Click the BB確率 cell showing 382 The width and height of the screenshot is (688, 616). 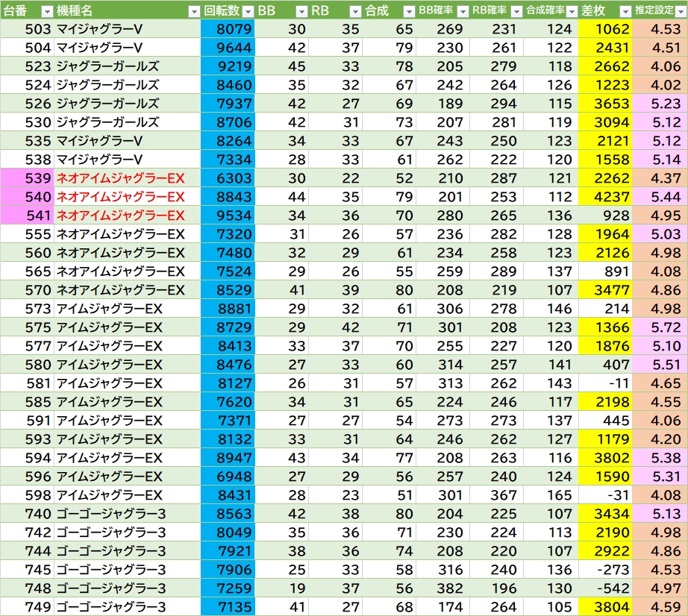[x=442, y=588]
